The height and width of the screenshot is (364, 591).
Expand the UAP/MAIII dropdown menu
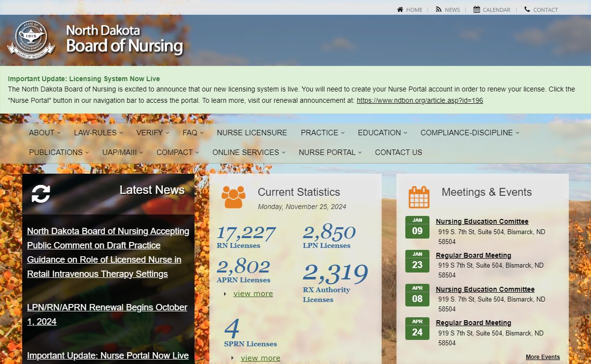click(x=123, y=152)
